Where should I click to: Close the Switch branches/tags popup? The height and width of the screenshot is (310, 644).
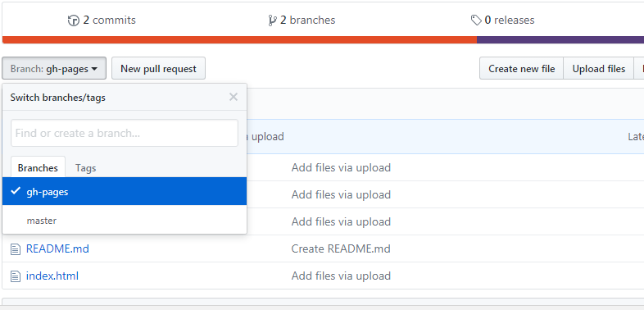(x=234, y=97)
